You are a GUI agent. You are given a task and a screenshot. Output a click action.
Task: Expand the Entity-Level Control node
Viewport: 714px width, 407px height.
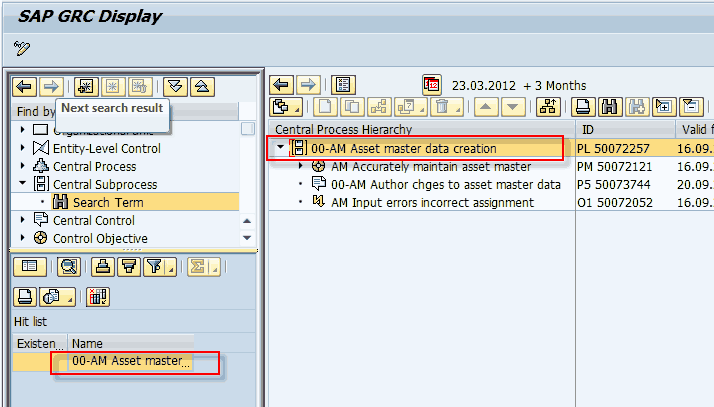(22, 149)
